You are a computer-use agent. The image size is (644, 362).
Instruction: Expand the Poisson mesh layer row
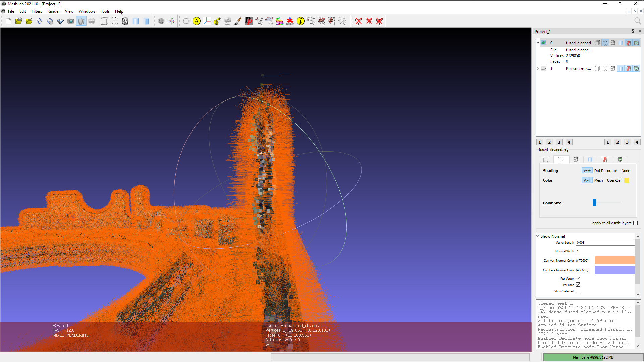coord(538,69)
